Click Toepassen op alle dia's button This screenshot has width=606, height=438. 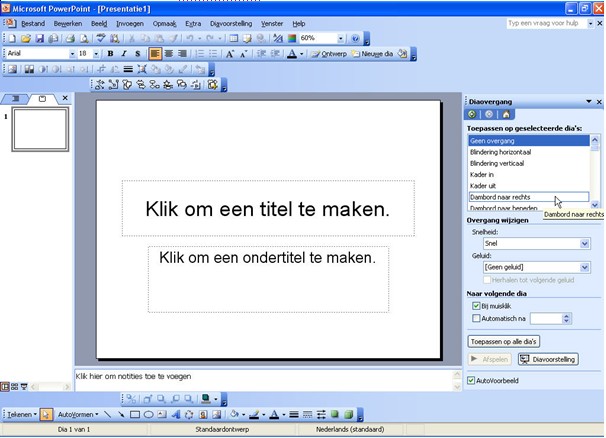pyautogui.click(x=503, y=342)
